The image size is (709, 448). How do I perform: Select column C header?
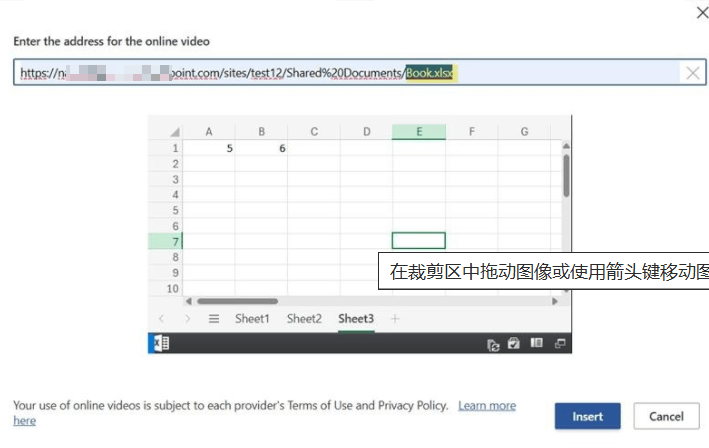314,132
